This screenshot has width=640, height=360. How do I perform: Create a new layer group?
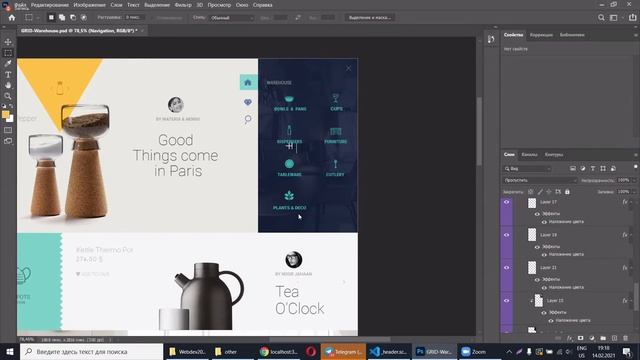[603, 338]
